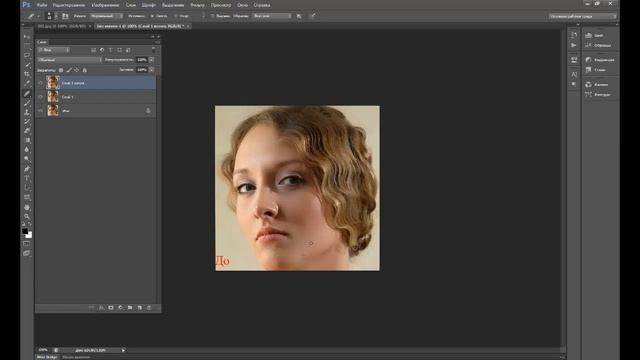The height and width of the screenshot is (360, 640).
Task: Open the 'Файл' menu
Action: click(42, 5)
